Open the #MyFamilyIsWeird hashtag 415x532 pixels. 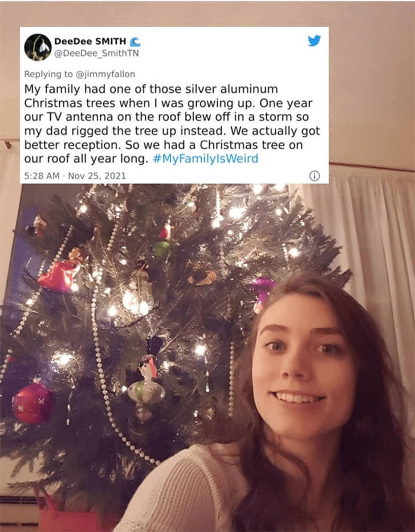pyautogui.click(x=205, y=158)
